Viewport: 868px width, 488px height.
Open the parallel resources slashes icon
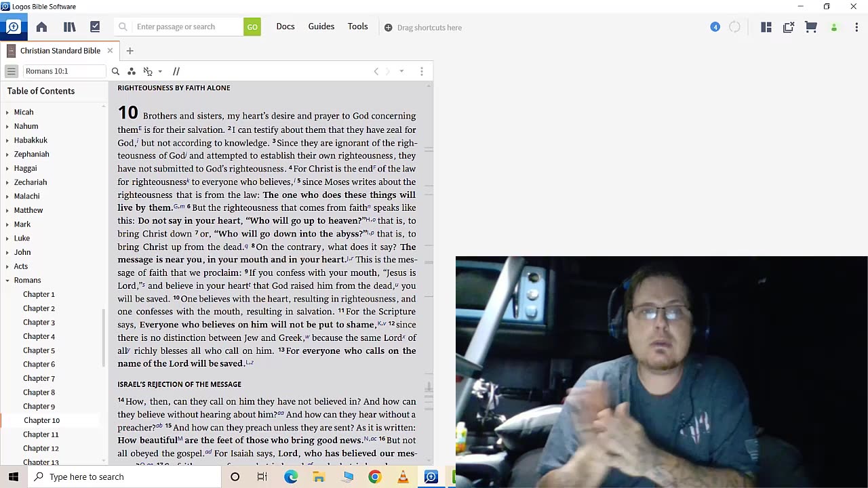click(x=176, y=71)
